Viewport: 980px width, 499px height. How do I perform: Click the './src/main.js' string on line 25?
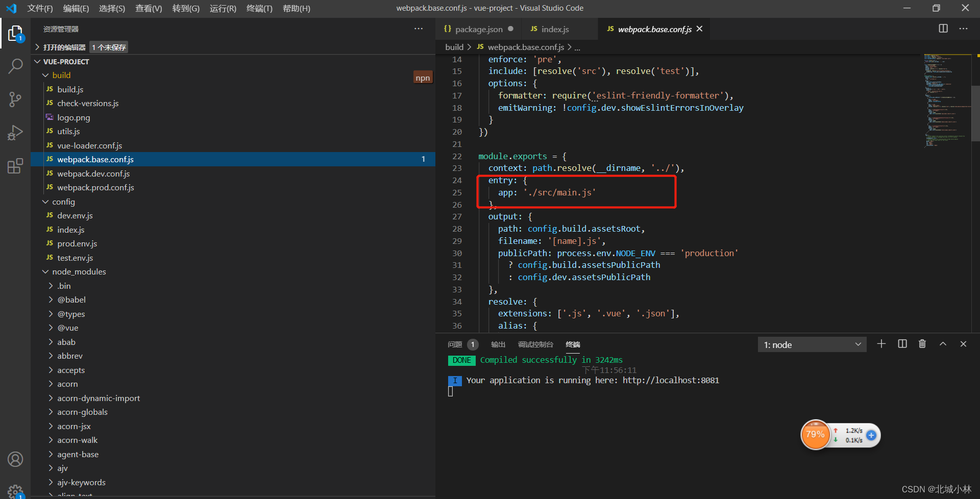click(559, 192)
